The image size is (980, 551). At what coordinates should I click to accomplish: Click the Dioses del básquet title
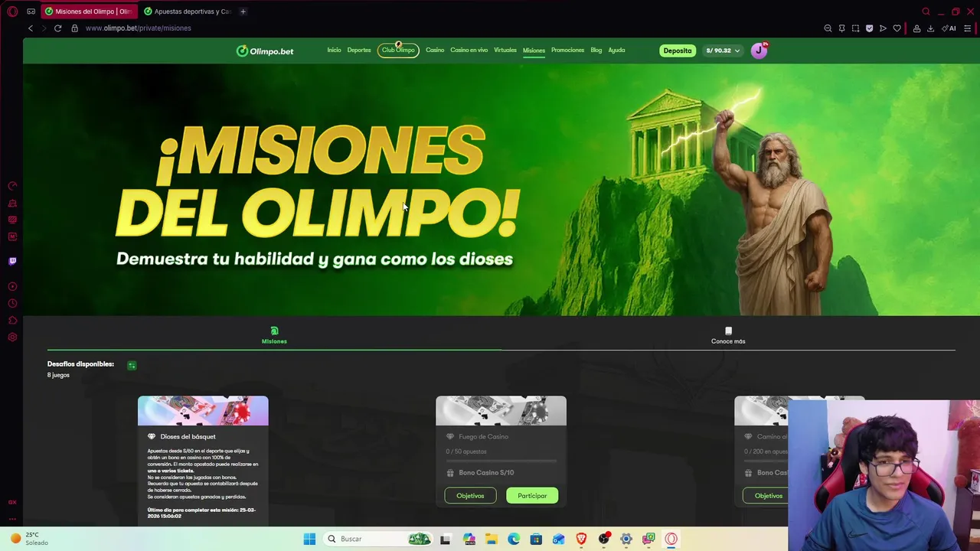(188, 437)
